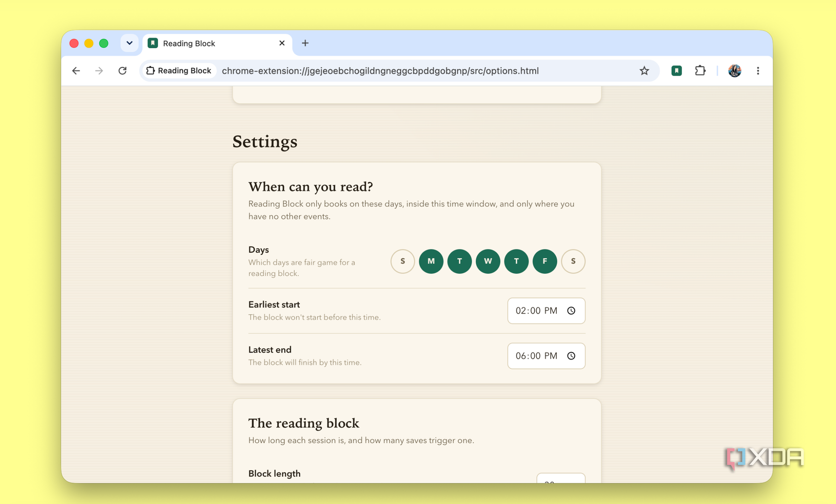Close the Reading Block tab
The height and width of the screenshot is (504, 836).
pyautogui.click(x=282, y=43)
